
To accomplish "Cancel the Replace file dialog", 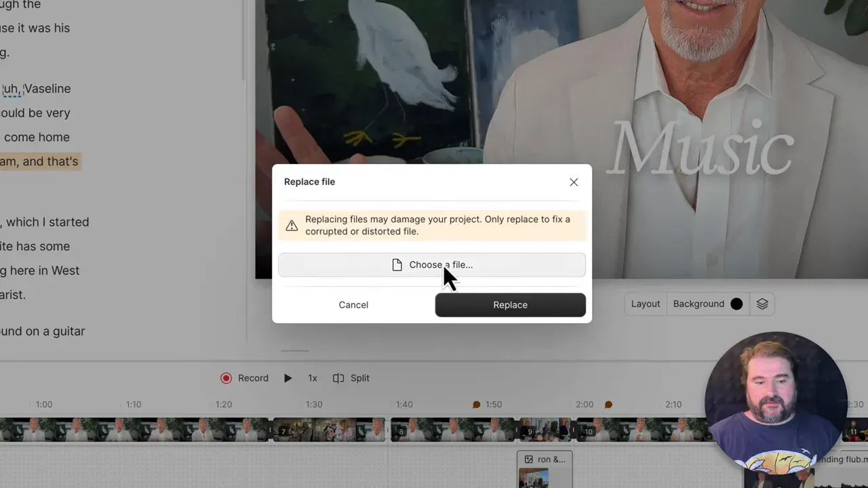I will (353, 305).
